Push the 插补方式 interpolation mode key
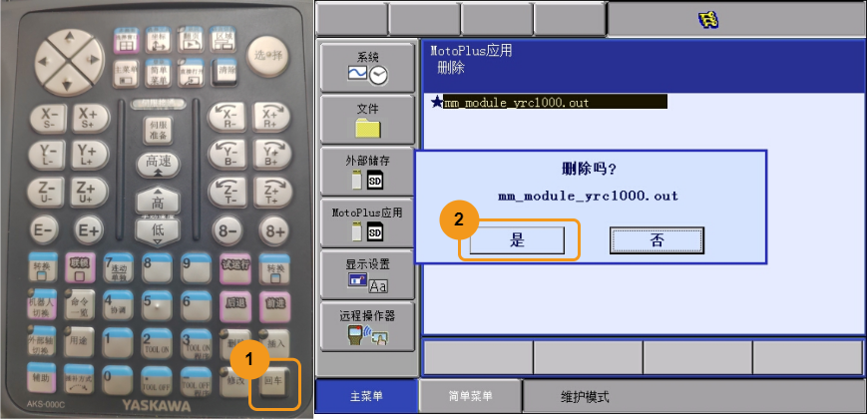The width and height of the screenshot is (868, 419). click(78, 380)
